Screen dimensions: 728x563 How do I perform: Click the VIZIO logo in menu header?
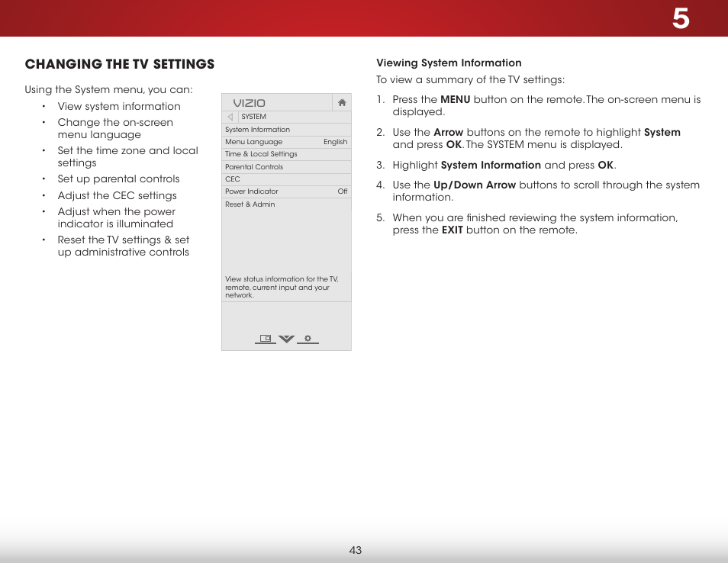250,103
